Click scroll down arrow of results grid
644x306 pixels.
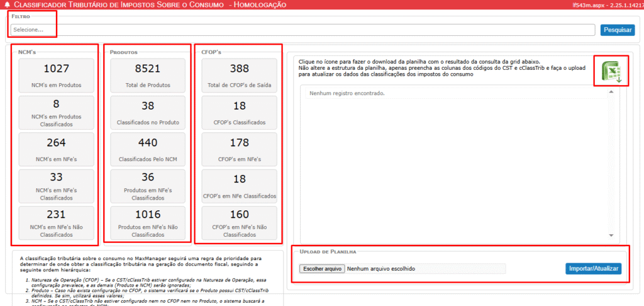click(x=609, y=235)
